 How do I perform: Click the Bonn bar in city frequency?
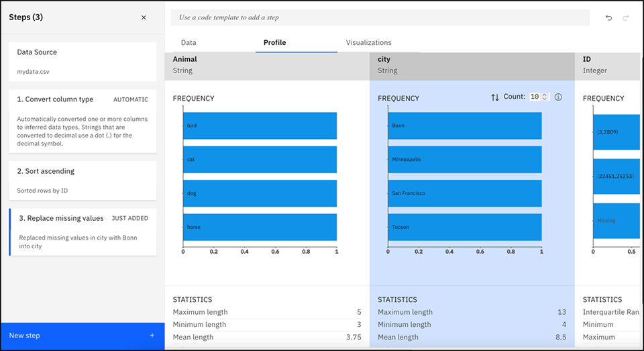pos(464,126)
